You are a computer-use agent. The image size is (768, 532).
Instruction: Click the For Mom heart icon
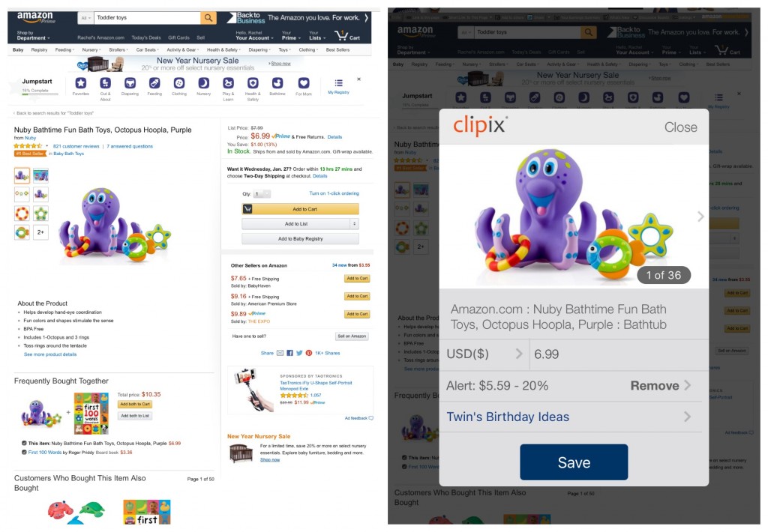click(x=304, y=83)
